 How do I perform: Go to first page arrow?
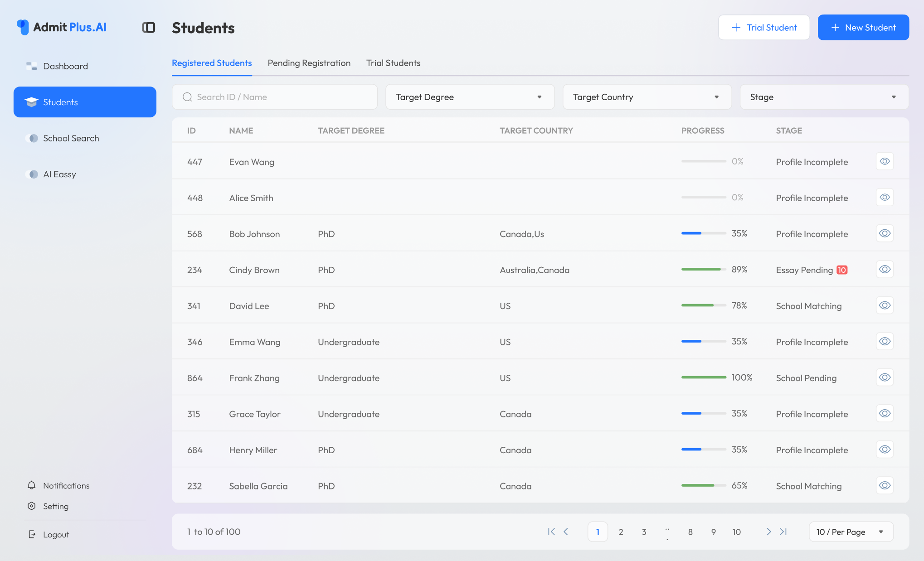551,532
